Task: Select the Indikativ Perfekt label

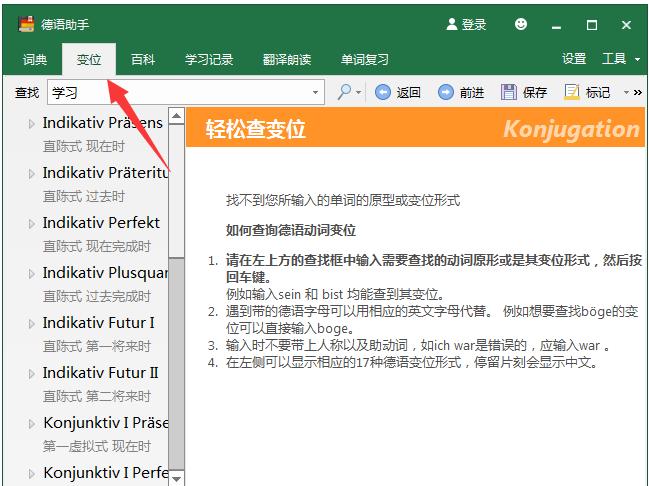Action: coord(101,223)
